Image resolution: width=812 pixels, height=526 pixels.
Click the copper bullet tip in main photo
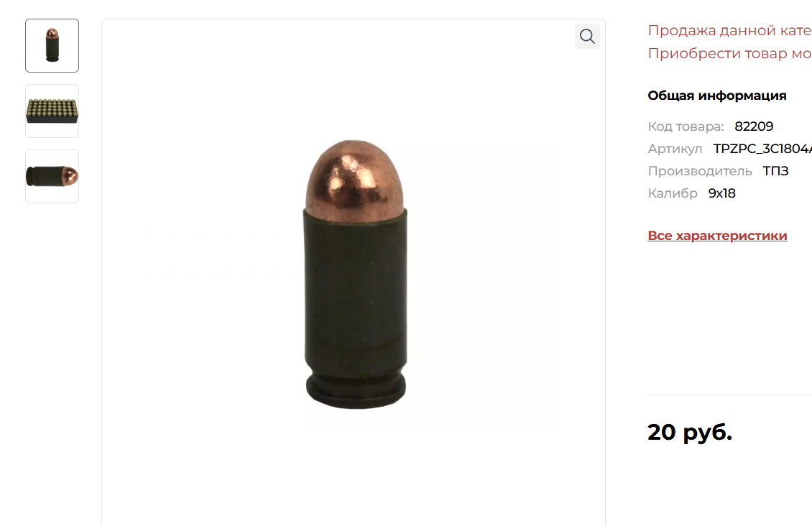[x=354, y=179]
